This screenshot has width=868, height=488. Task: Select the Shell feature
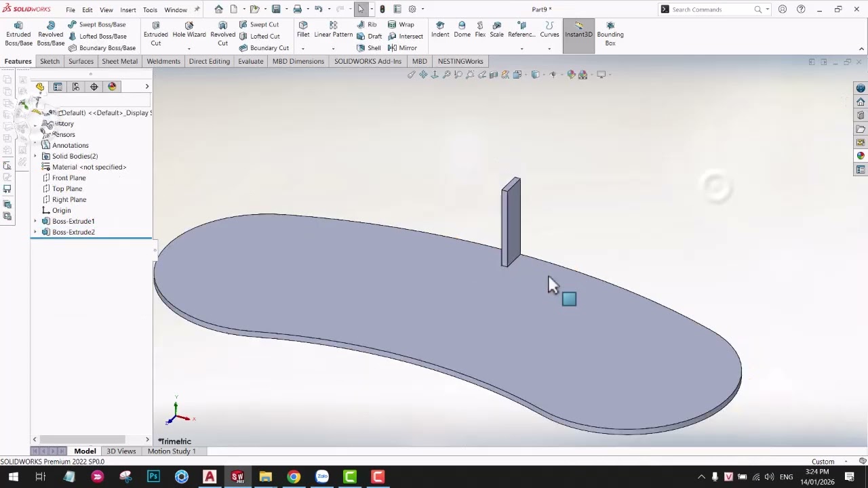368,48
